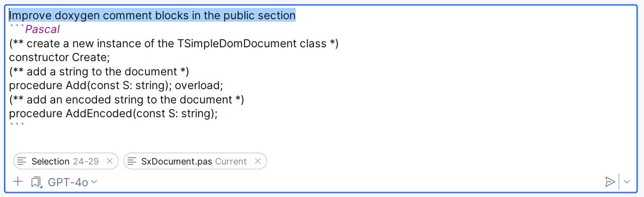
Task: Select the Selection 24-29 context chip
Action: point(66,161)
